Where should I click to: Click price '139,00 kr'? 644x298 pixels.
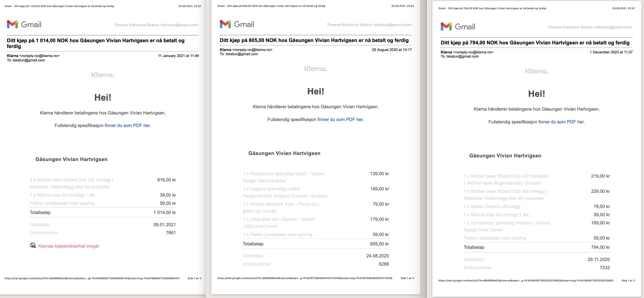pos(380,174)
